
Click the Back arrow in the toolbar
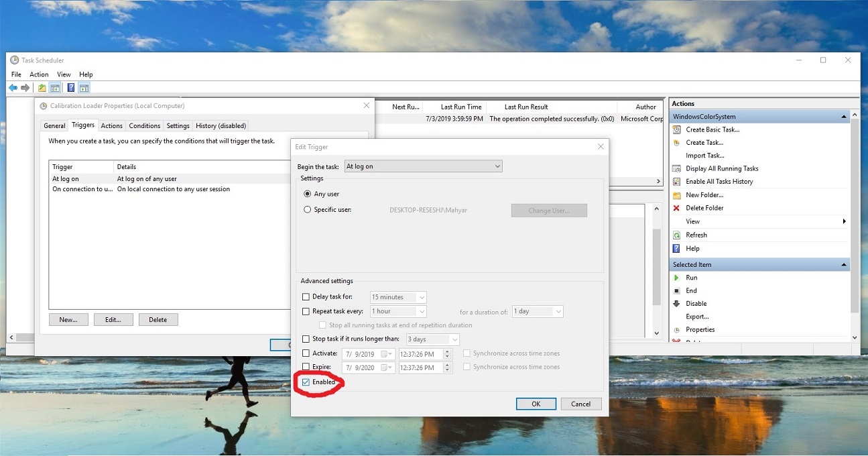click(13, 88)
